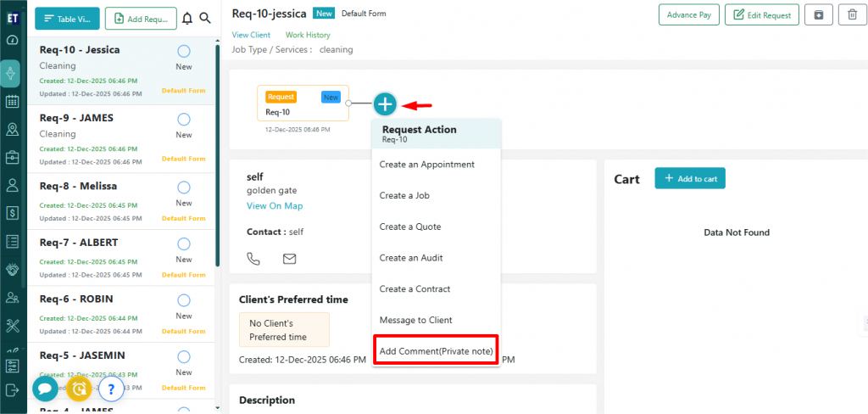Click the question mark help icon
Viewport: 868px width, 414px height.
[111, 389]
